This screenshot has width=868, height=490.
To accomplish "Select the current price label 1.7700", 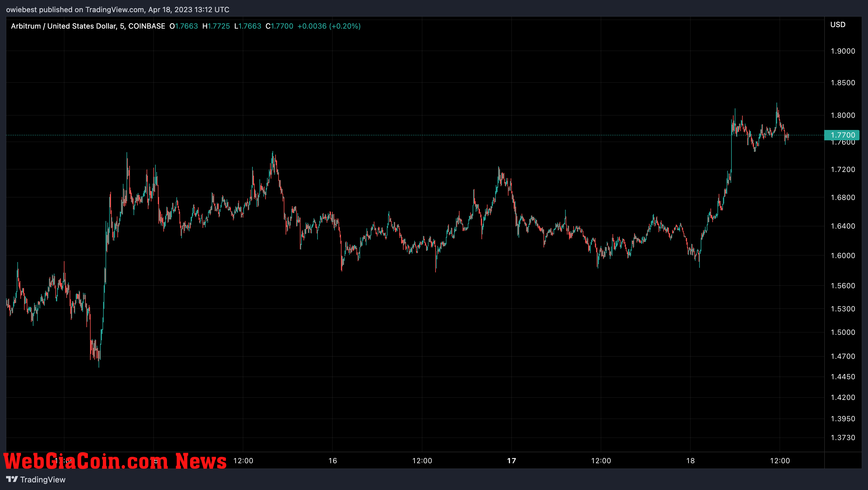I will click(x=842, y=135).
